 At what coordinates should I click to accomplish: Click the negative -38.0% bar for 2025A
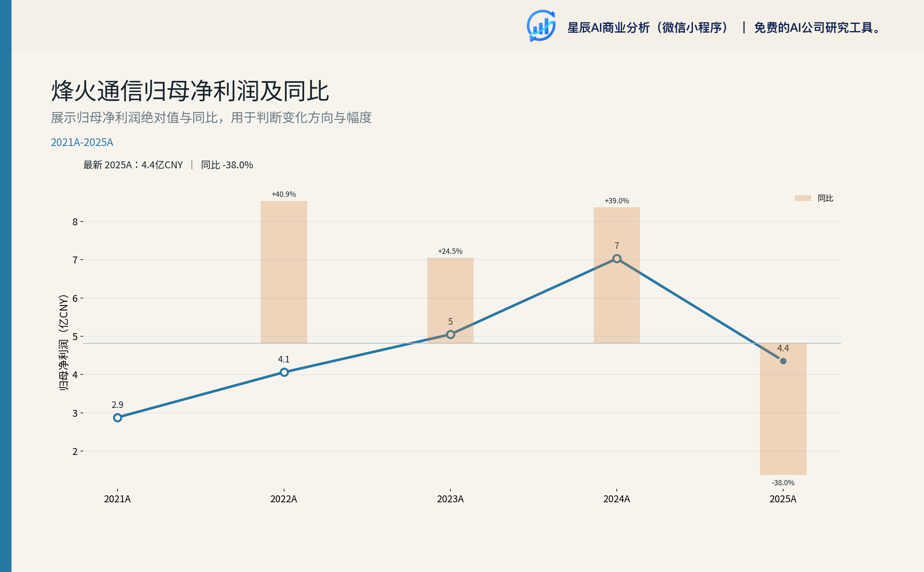pos(783,409)
